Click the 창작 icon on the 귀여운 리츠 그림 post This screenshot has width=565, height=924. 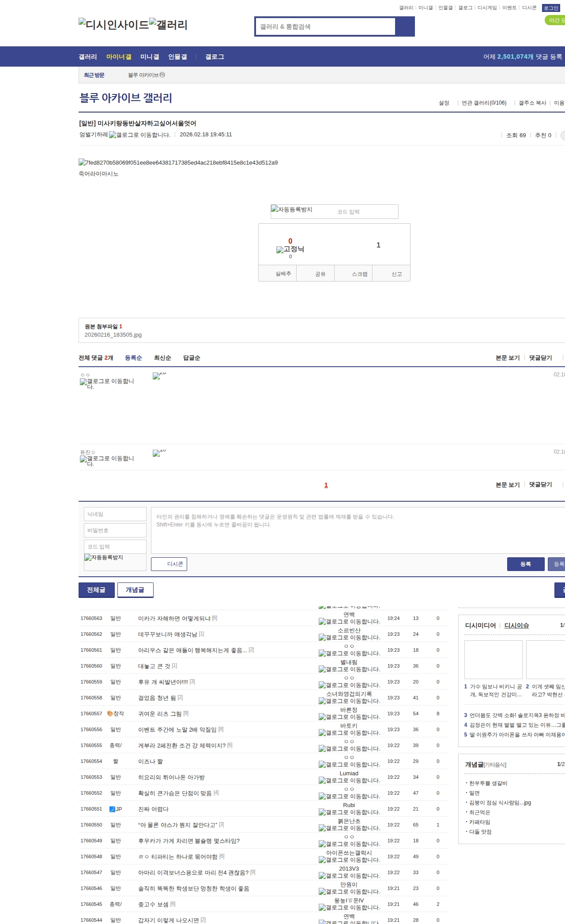[x=110, y=714]
